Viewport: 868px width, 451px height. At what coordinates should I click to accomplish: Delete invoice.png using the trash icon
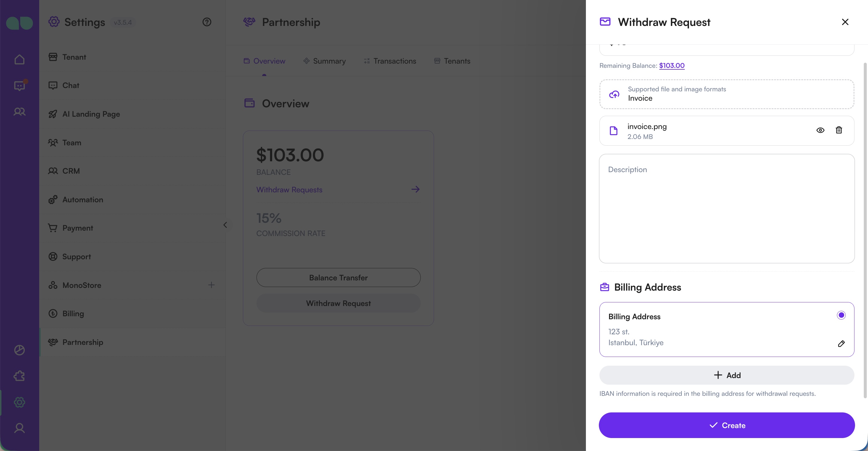point(839,130)
